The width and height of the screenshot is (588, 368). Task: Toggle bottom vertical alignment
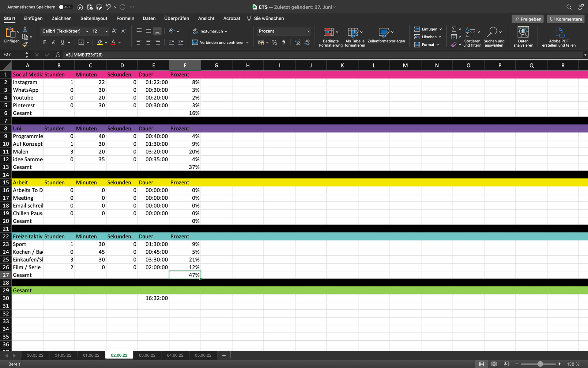[x=157, y=31]
